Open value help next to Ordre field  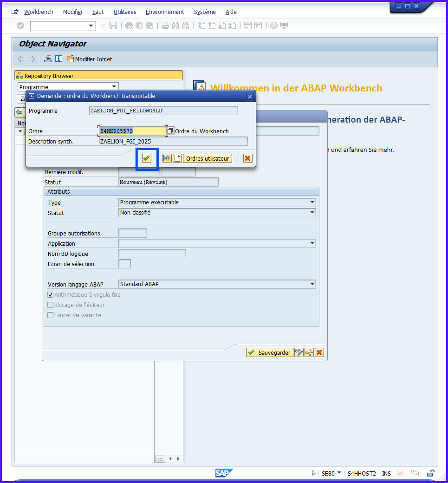tap(170, 131)
